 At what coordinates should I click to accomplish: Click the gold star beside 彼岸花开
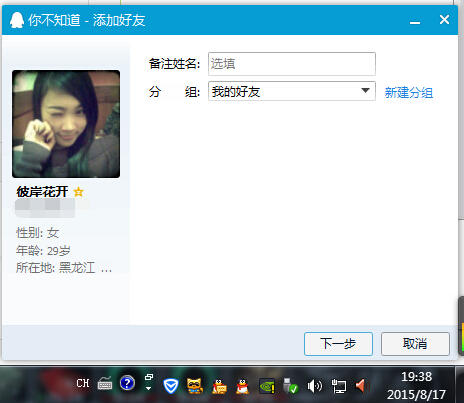[79, 192]
